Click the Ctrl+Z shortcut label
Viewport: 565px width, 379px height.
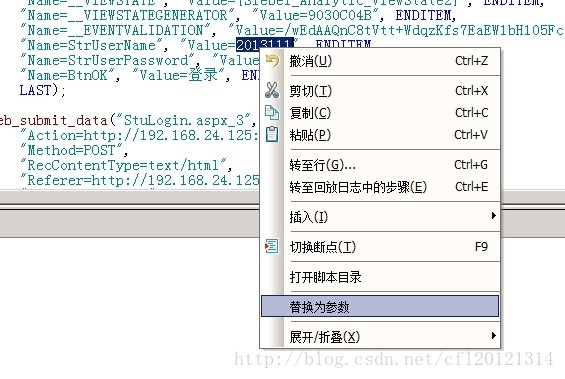coord(471,61)
